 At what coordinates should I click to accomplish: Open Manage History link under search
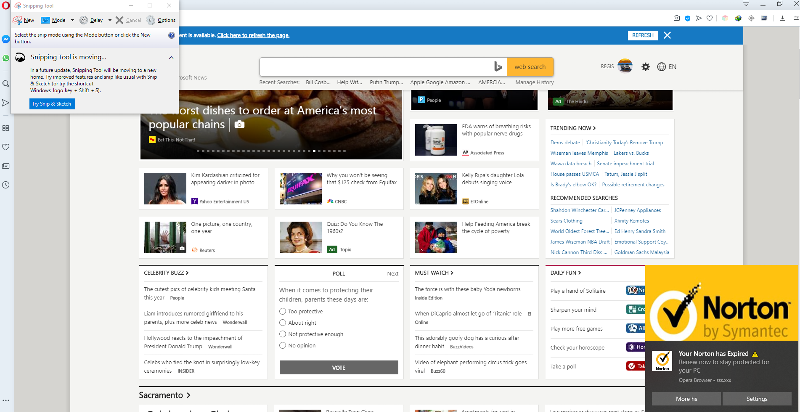coord(534,82)
